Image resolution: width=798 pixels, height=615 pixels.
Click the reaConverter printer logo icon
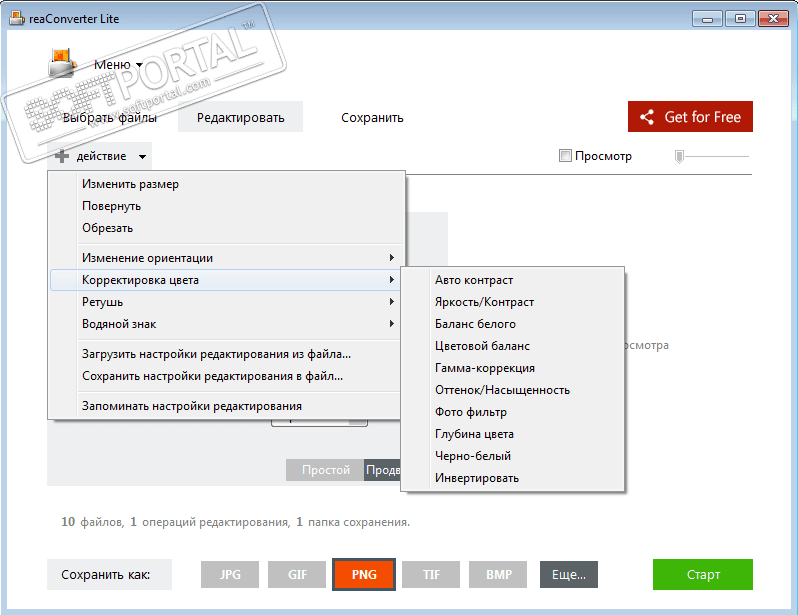click(62, 63)
